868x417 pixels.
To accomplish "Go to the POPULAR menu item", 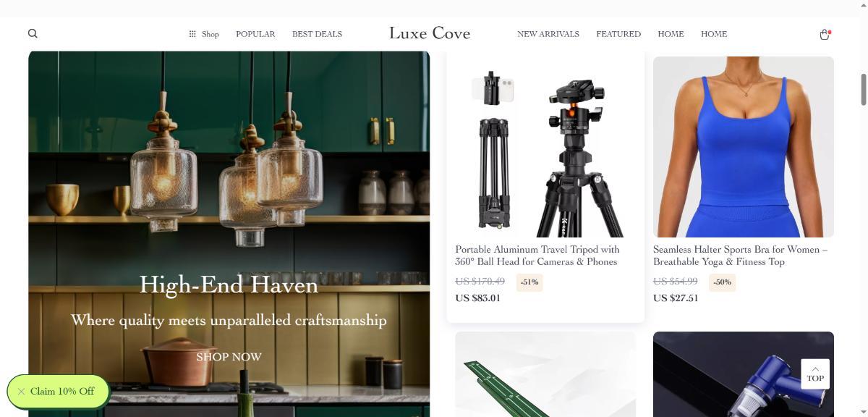I will 255,34.
